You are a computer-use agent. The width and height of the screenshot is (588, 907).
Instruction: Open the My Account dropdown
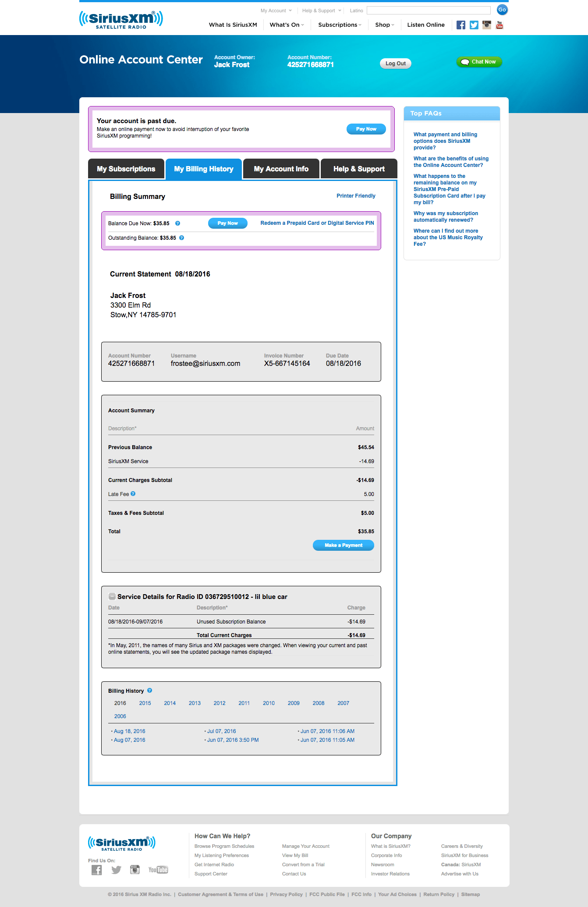[x=276, y=11]
